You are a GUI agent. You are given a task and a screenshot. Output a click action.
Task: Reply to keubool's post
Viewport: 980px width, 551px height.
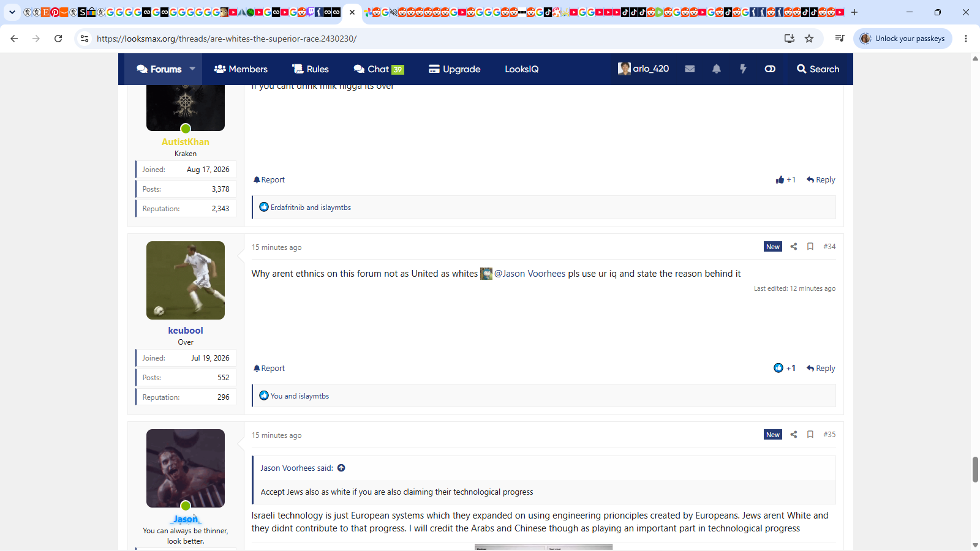point(821,369)
